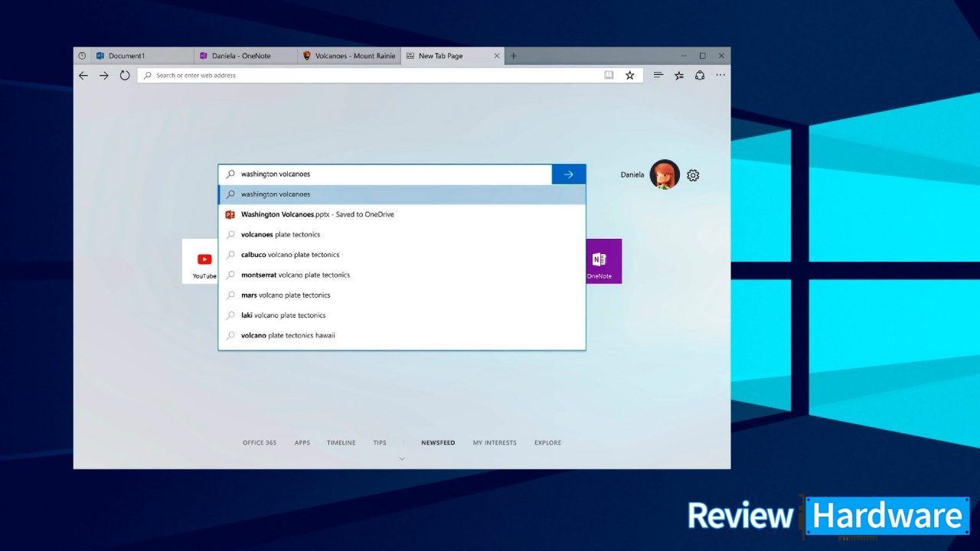The width and height of the screenshot is (980, 551).
Task: Open the Hub icon
Action: pyautogui.click(x=658, y=76)
